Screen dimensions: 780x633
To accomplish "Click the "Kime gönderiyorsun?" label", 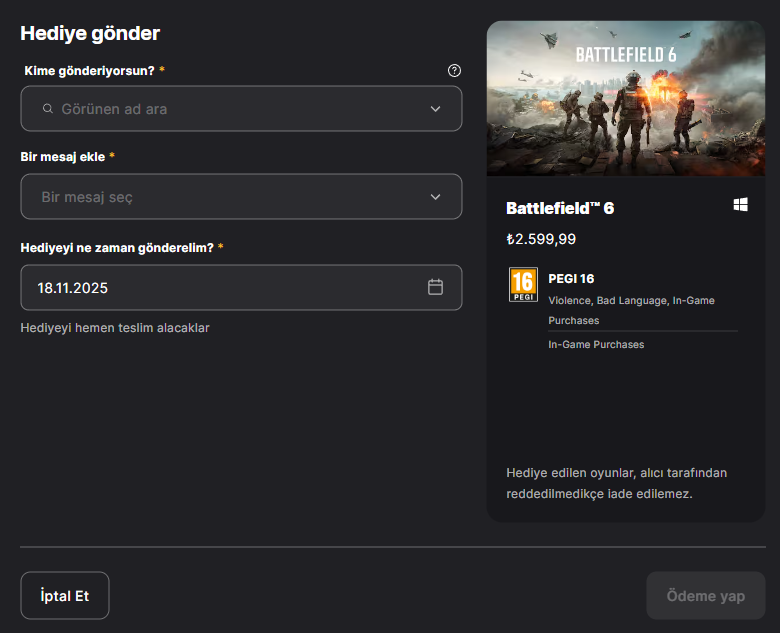I will point(90,71).
